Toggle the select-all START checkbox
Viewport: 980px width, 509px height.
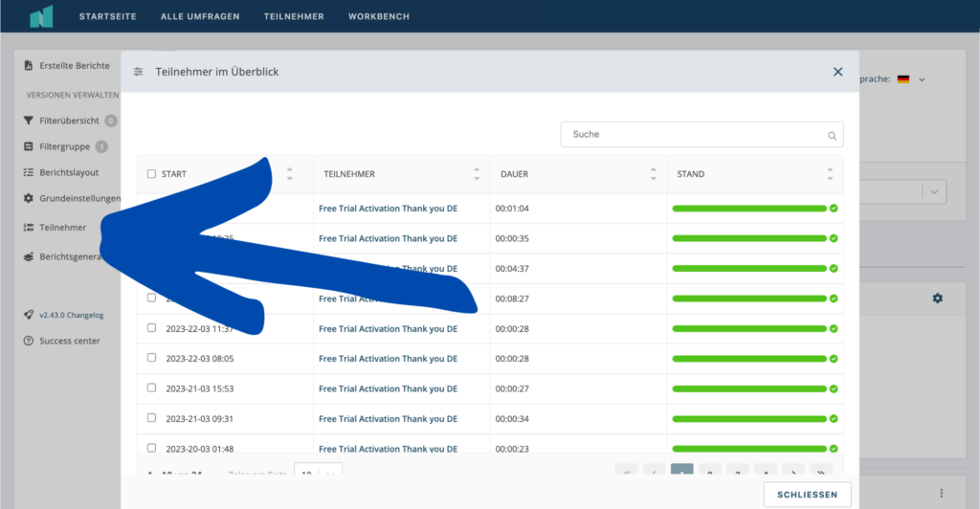click(x=151, y=174)
